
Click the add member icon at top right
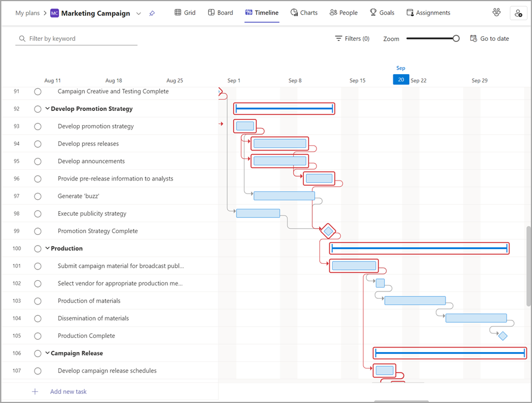518,12
